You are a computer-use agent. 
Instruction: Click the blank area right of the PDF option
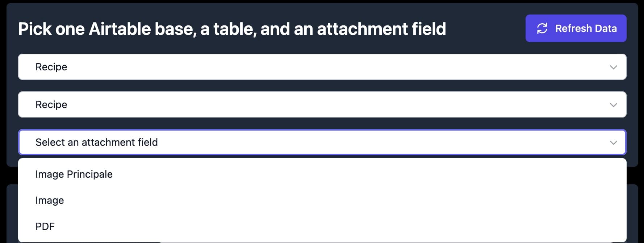pyautogui.click(x=326, y=227)
